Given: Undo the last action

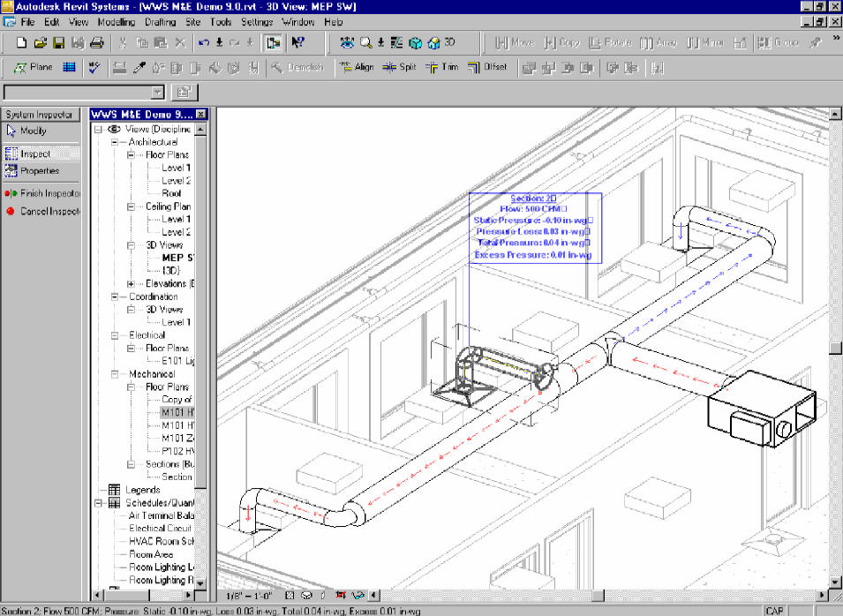Looking at the screenshot, I should [203, 42].
